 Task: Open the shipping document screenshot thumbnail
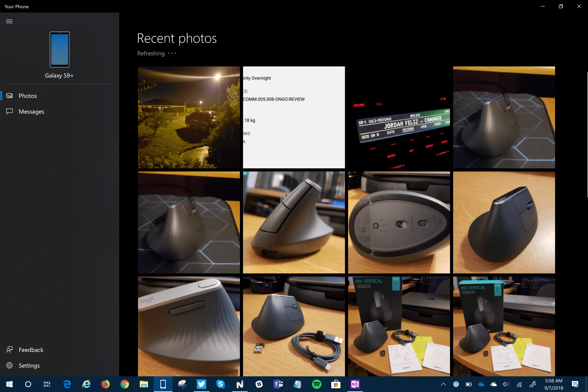[x=294, y=117]
